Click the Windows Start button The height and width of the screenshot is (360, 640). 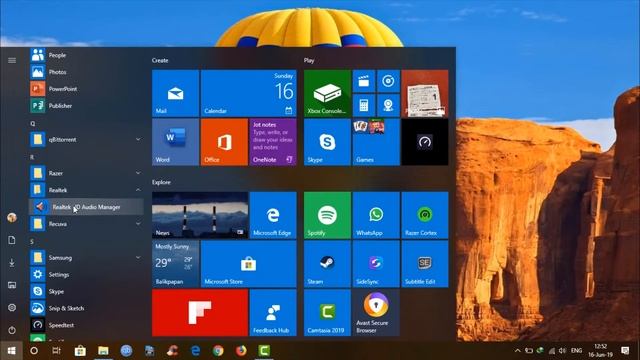(11, 351)
